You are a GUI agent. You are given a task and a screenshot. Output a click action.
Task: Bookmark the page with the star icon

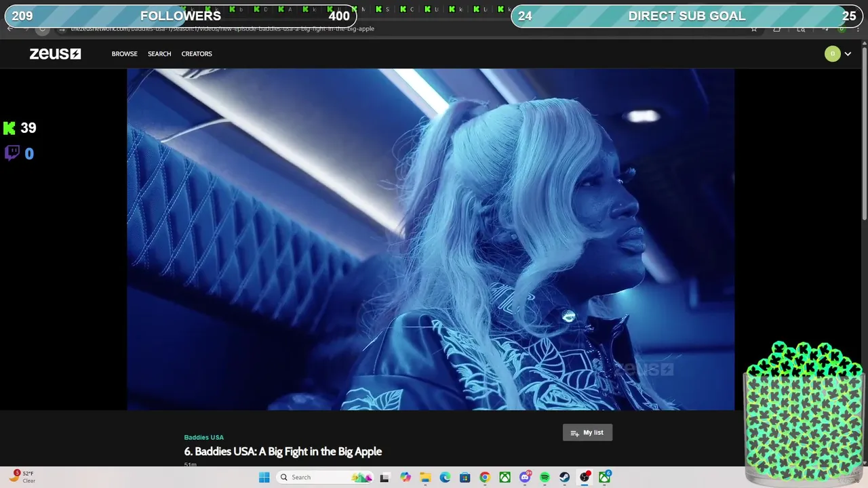(753, 29)
